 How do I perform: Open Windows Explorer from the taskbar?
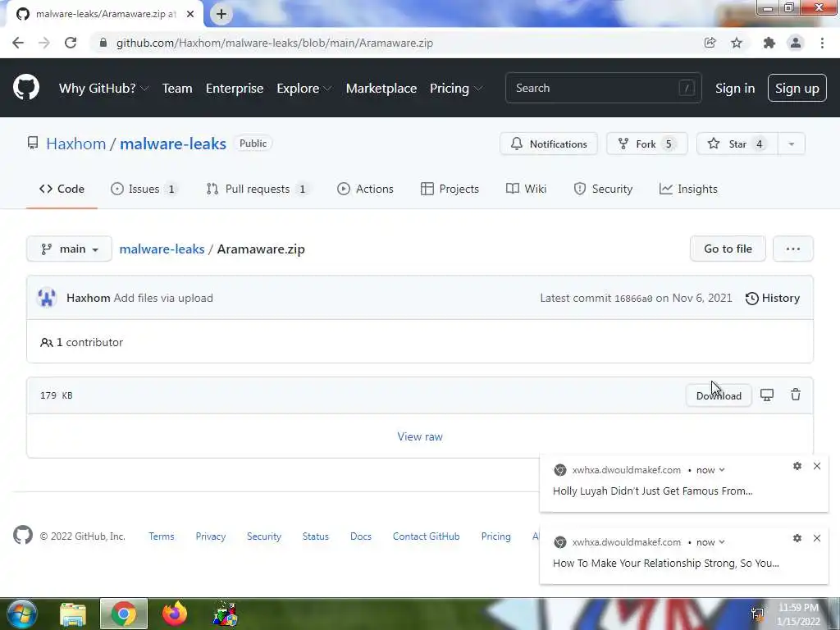(73, 614)
